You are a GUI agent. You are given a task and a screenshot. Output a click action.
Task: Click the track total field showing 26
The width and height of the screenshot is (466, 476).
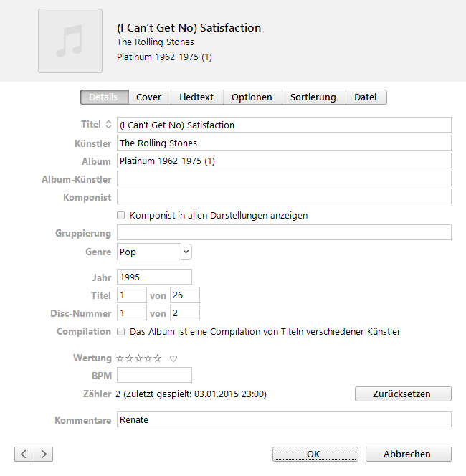tap(185, 295)
